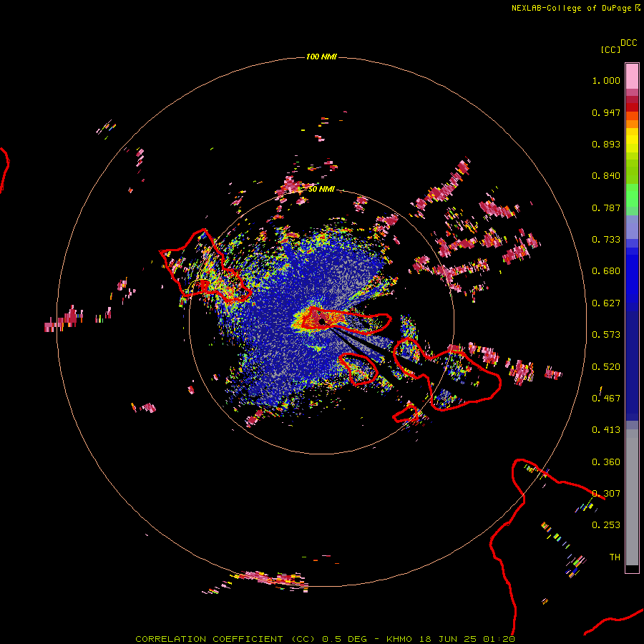Click the KHMO station identifier in the caption
This screenshot has width=644, height=644.
pos(399,639)
